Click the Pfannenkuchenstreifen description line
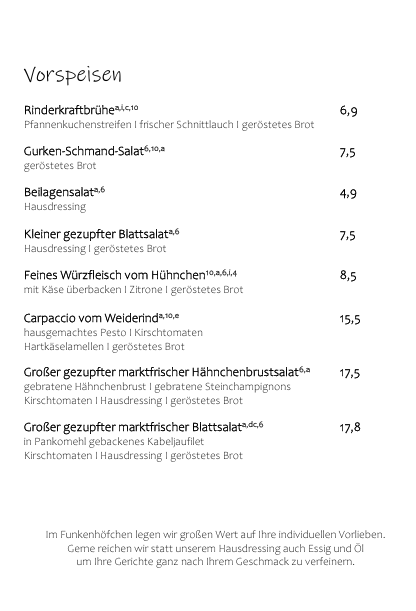 point(169,125)
